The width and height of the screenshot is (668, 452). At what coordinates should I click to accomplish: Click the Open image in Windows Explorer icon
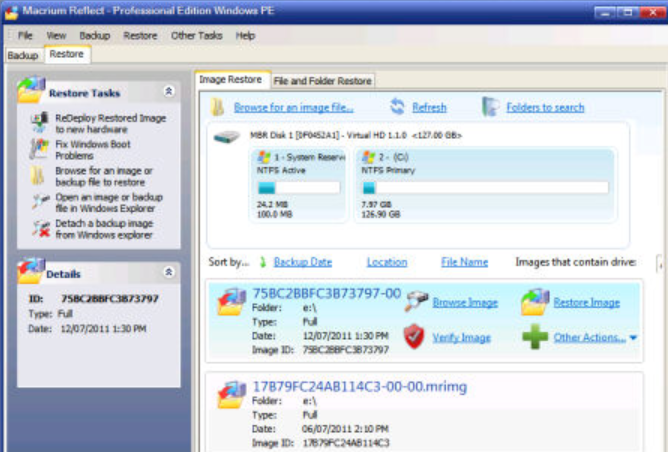41,202
